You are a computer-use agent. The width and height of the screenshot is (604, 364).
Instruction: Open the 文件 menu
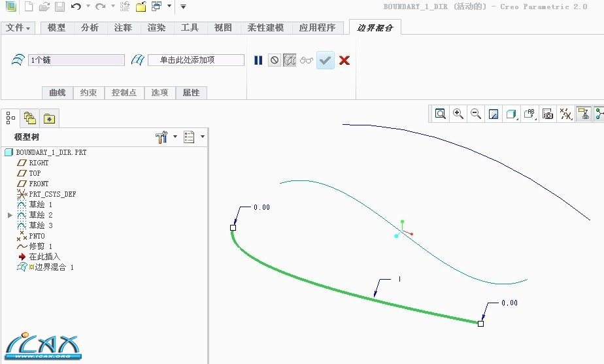[x=18, y=27]
